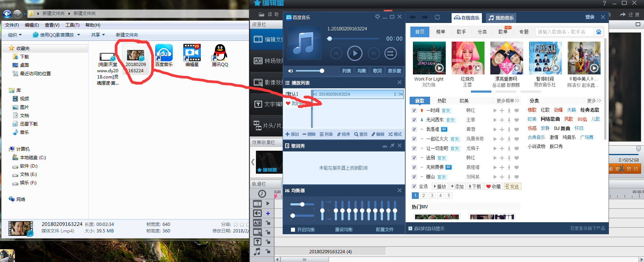644x262 pixels.
Task: Click 删除 delete in playlist toolbar
Action: click(309, 134)
